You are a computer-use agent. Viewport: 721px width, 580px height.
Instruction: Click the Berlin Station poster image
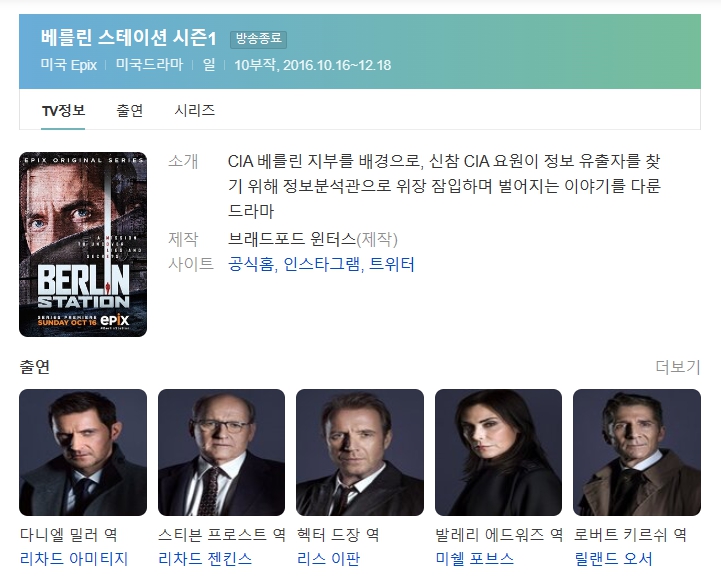tap(83, 244)
